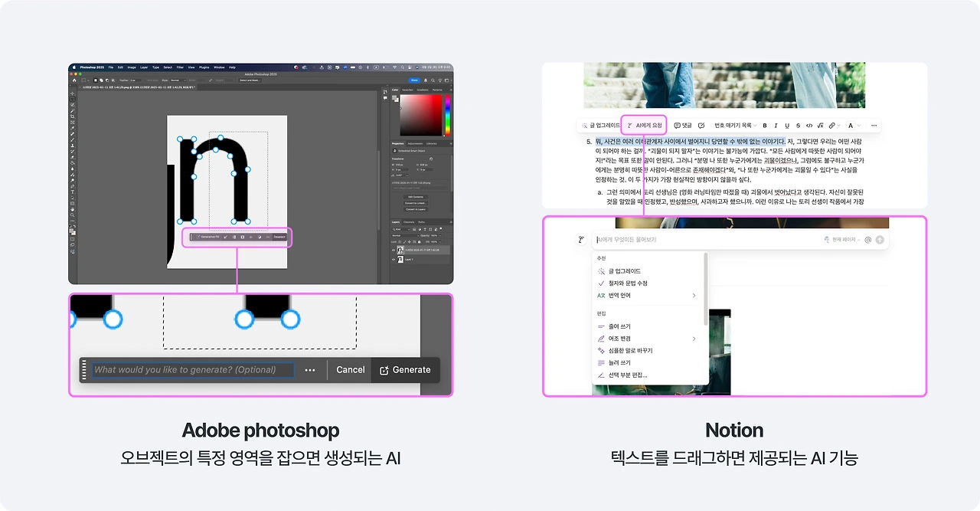980x511 pixels.
Task: Select the Zoom tool in Photoshop toolbar
Action: point(73,215)
